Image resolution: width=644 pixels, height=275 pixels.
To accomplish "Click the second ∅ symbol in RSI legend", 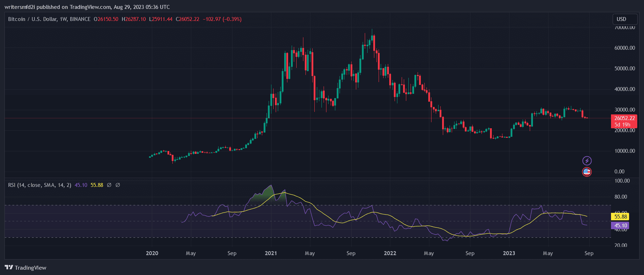I will click(118, 185).
